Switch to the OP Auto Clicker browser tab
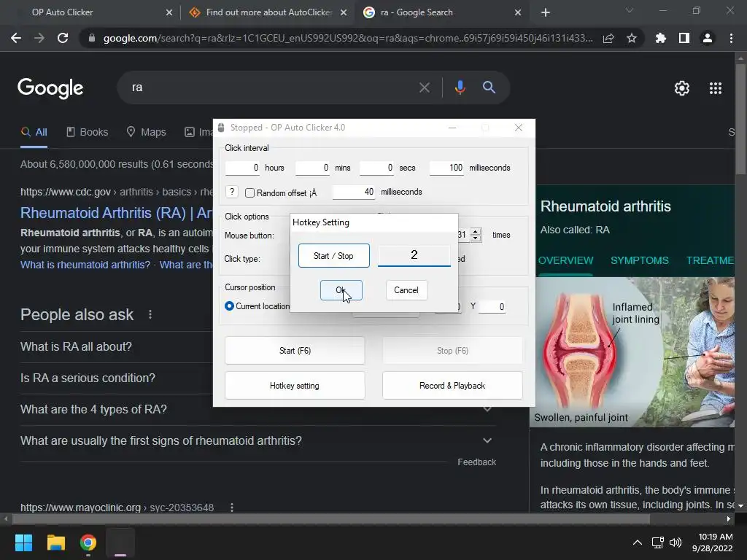The height and width of the screenshot is (560, 747). pos(90,12)
